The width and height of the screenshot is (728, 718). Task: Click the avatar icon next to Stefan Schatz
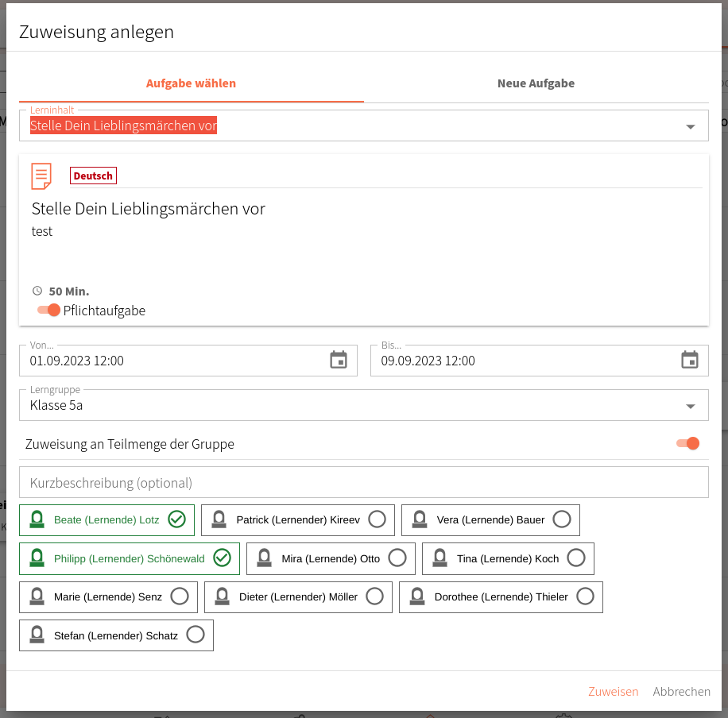[37, 635]
